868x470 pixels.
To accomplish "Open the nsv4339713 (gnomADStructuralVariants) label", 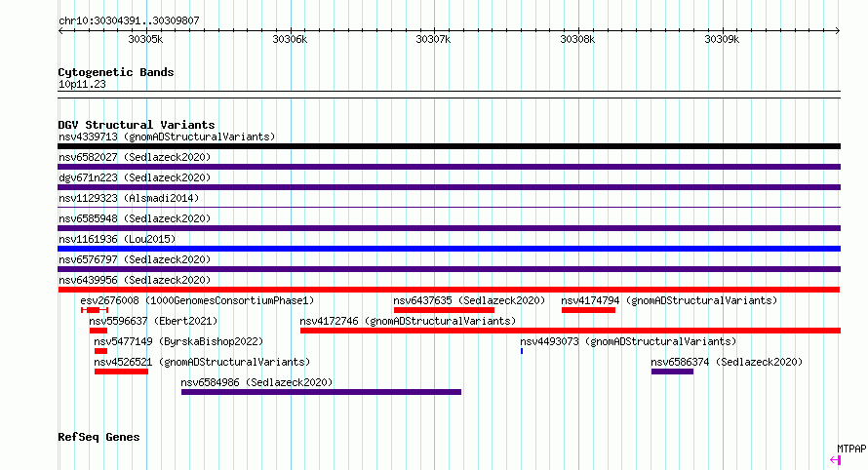I will pos(167,137).
